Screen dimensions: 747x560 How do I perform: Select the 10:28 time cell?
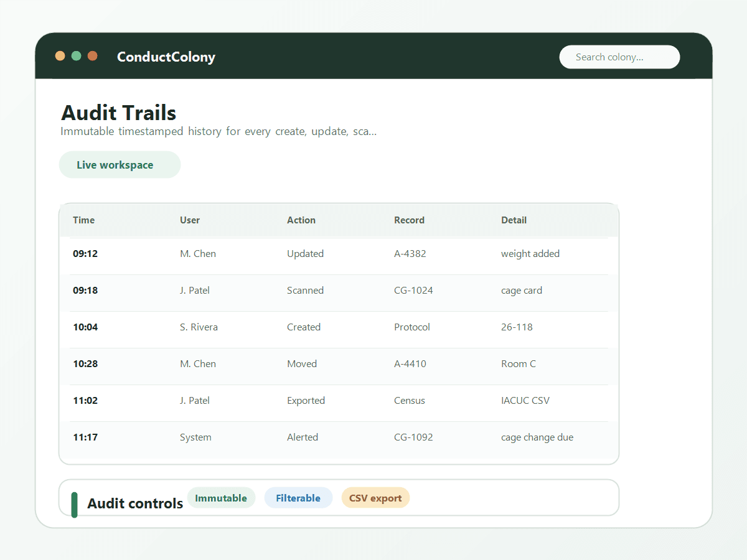(85, 364)
